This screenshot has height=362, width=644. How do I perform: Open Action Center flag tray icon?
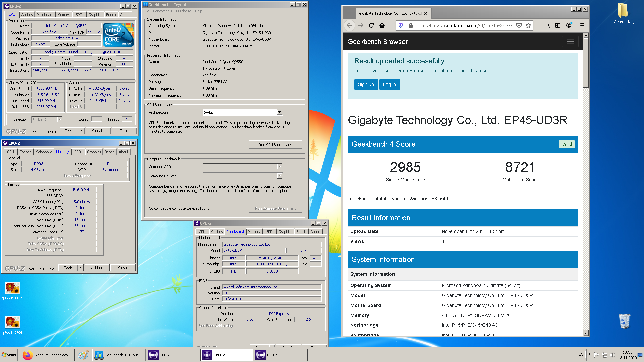pyautogui.click(x=596, y=355)
